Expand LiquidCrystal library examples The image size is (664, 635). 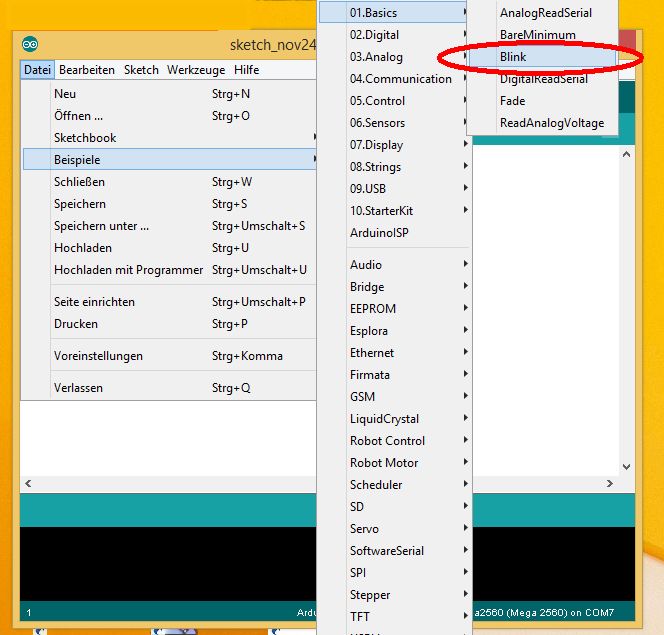tap(395, 419)
